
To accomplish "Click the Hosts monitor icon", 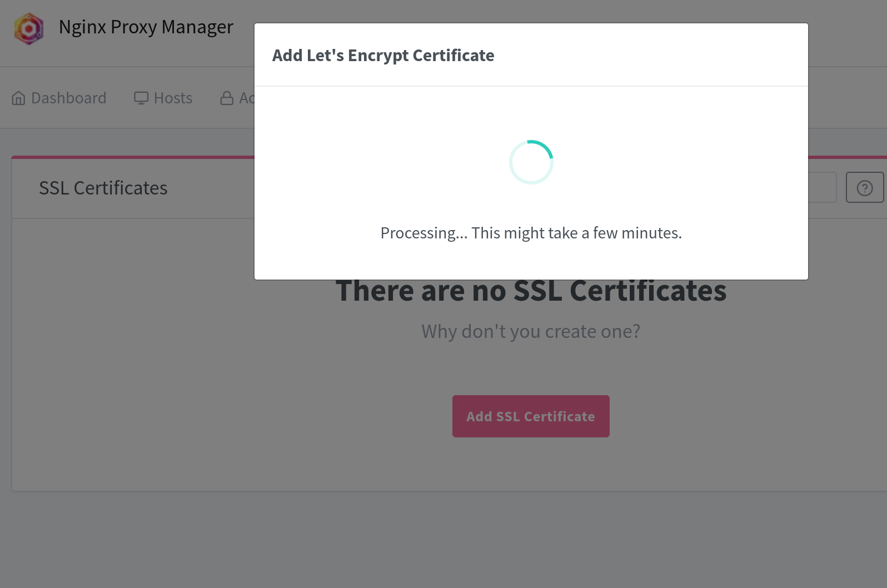I will pyautogui.click(x=141, y=98).
